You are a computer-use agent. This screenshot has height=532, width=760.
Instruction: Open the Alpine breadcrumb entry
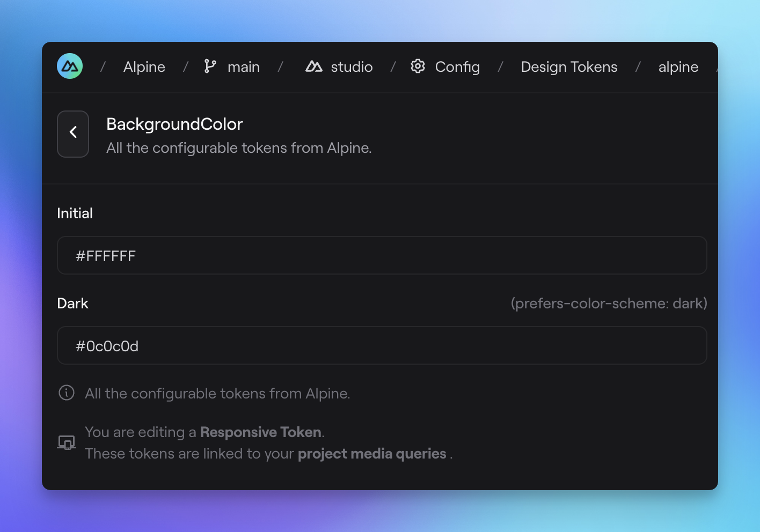[144, 66]
